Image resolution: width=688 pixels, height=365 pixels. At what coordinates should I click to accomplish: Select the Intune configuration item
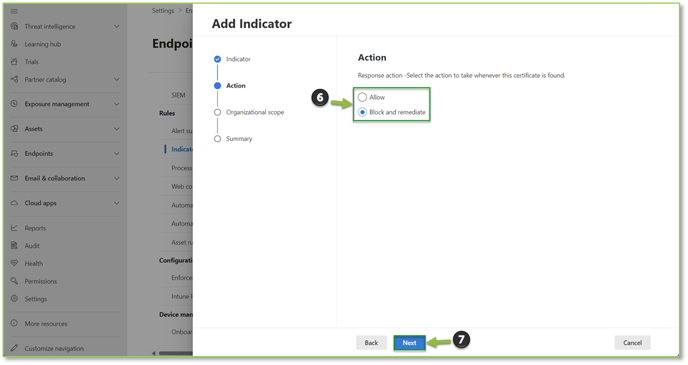(182, 297)
